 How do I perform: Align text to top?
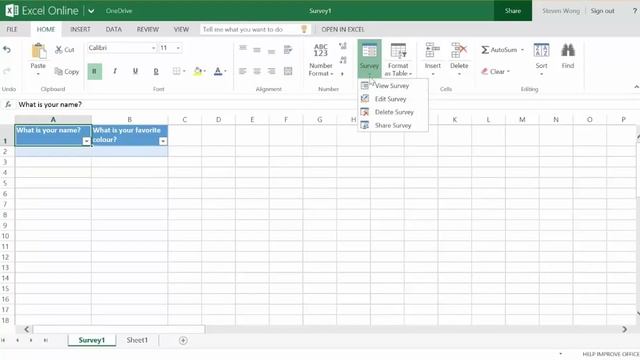point(243,49)
